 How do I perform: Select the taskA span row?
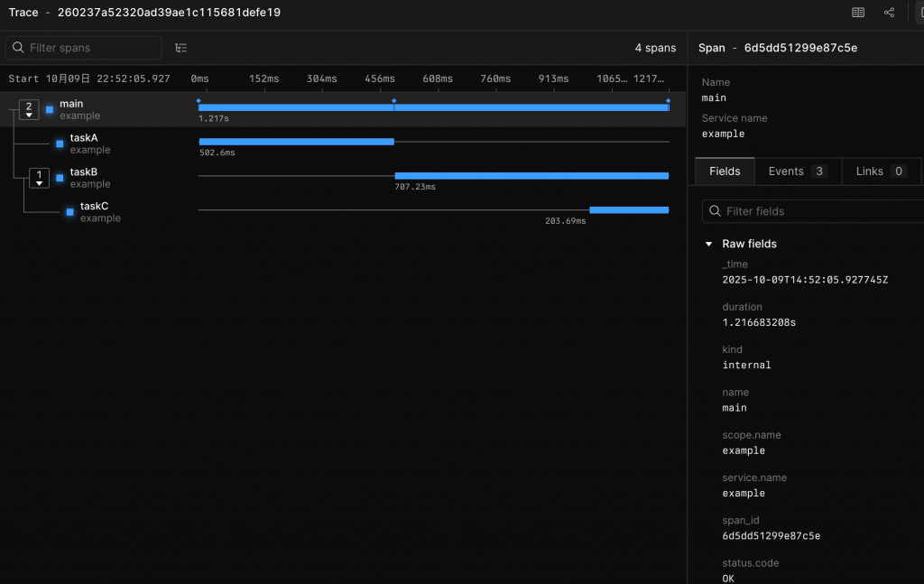pyautogui.click(x=342, y=144)
